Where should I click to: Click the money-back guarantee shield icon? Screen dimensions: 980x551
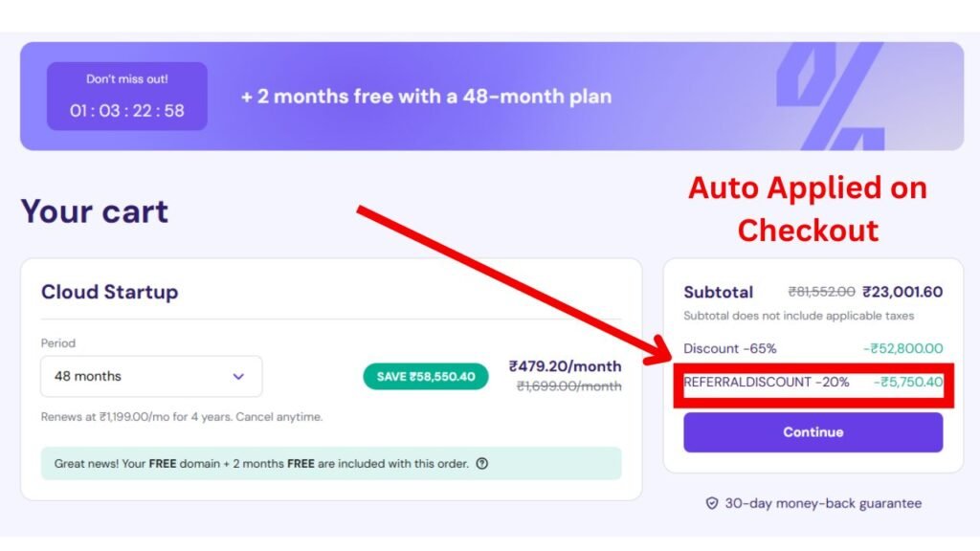pos(711,503)
